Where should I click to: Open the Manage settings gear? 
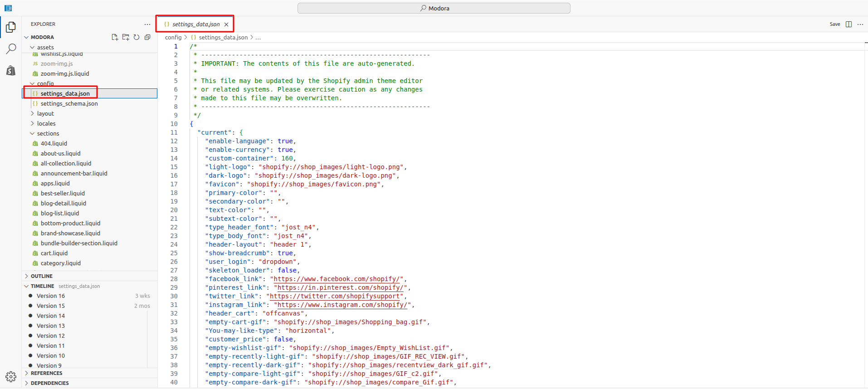pos(11,377)
